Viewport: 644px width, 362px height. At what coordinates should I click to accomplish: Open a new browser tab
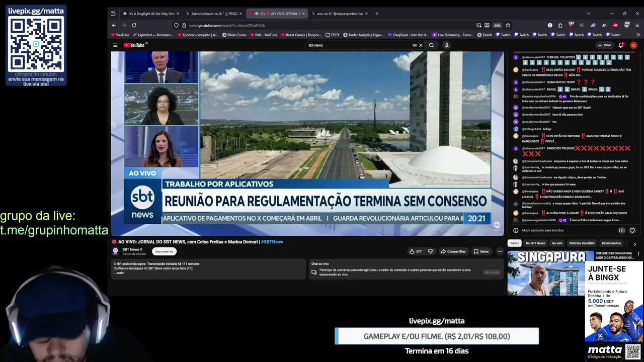click(x=376, y=14)
